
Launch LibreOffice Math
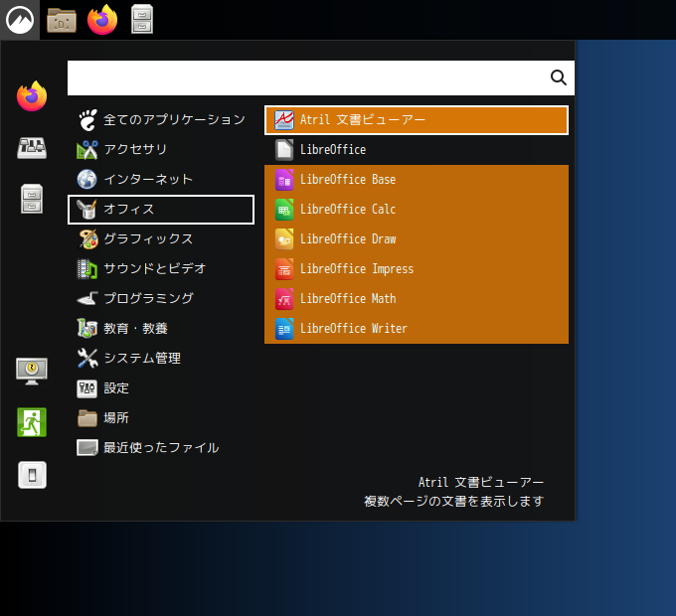(417, 299)
